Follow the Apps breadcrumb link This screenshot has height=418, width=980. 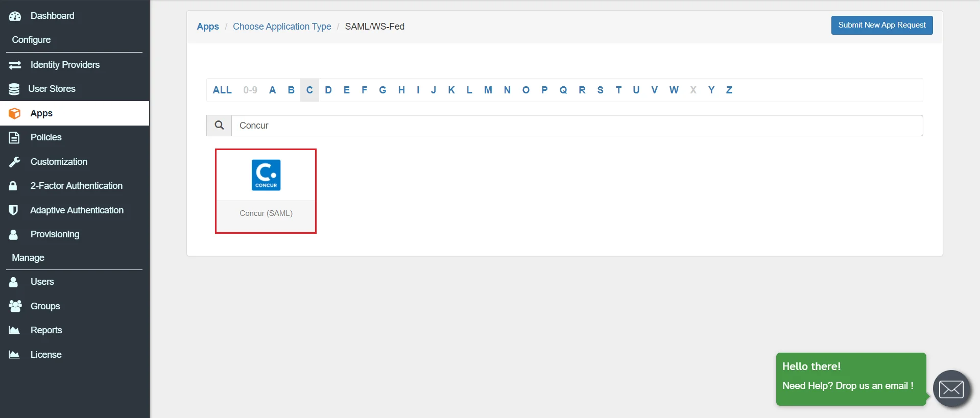[208, 27]
